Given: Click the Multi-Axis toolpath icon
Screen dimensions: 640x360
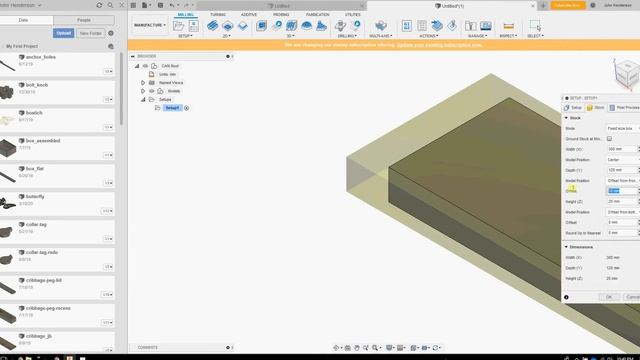Looking at the screenshot, I should pyautogui.click(x=380, y=26).
